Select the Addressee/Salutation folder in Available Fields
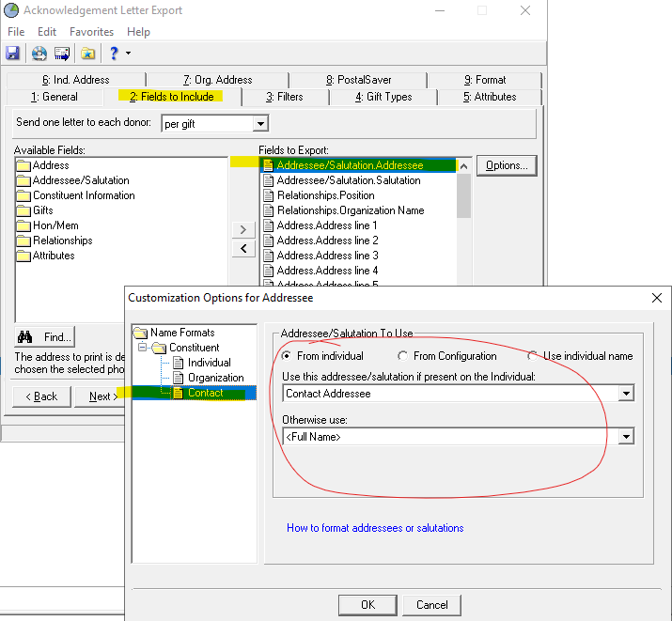672x621 pixels. (x=73, y=180)
